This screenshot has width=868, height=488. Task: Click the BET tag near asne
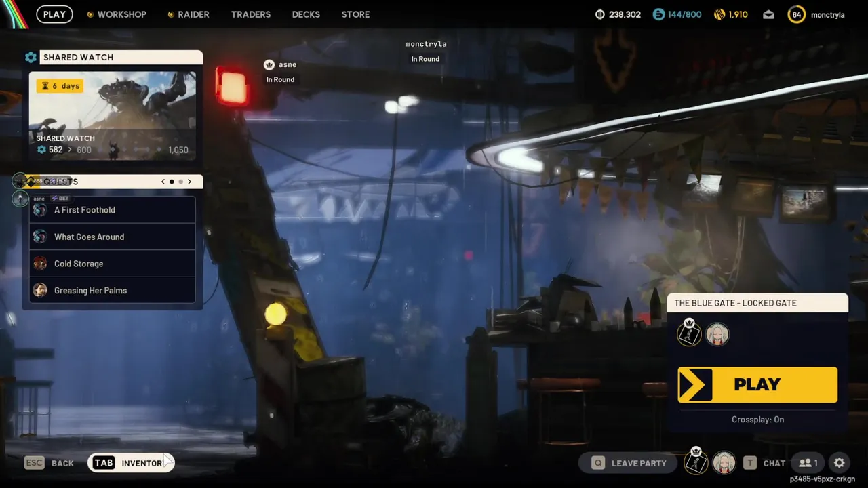click(x=59, y=199)
